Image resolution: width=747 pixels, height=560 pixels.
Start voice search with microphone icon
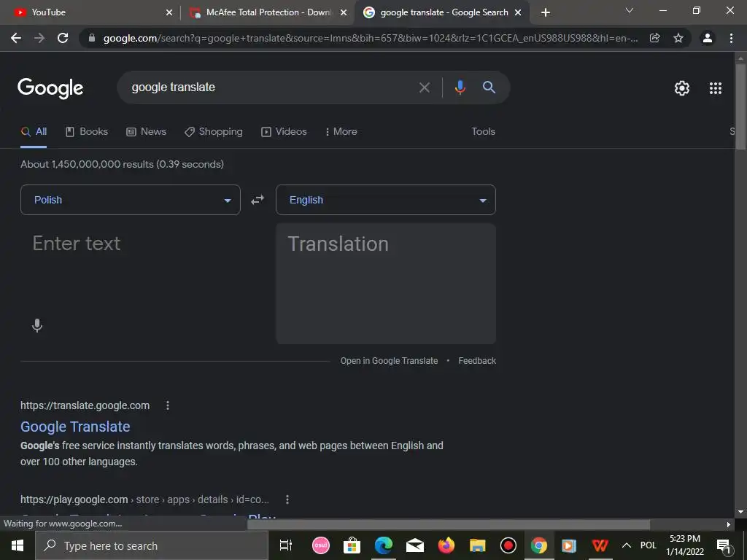click(460, 87)
